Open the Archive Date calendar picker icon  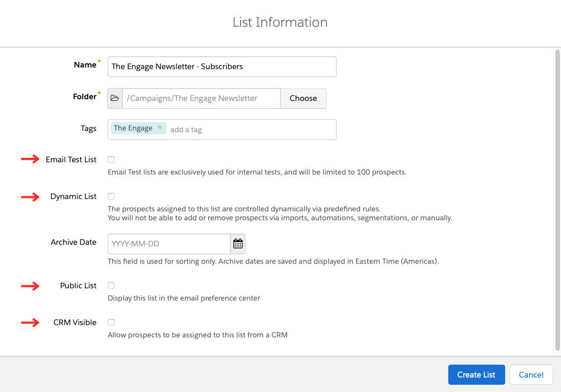pyautogui.click(x=238, y=244)
